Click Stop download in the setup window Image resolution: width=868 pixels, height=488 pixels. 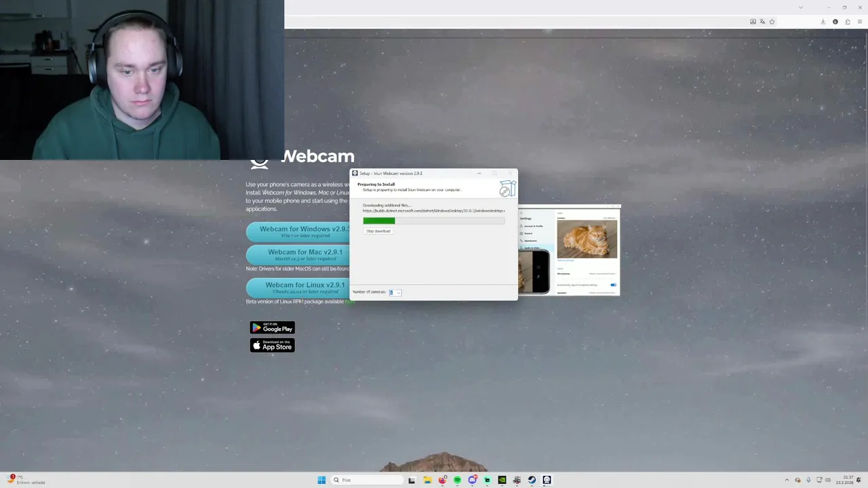click(378, 231)
